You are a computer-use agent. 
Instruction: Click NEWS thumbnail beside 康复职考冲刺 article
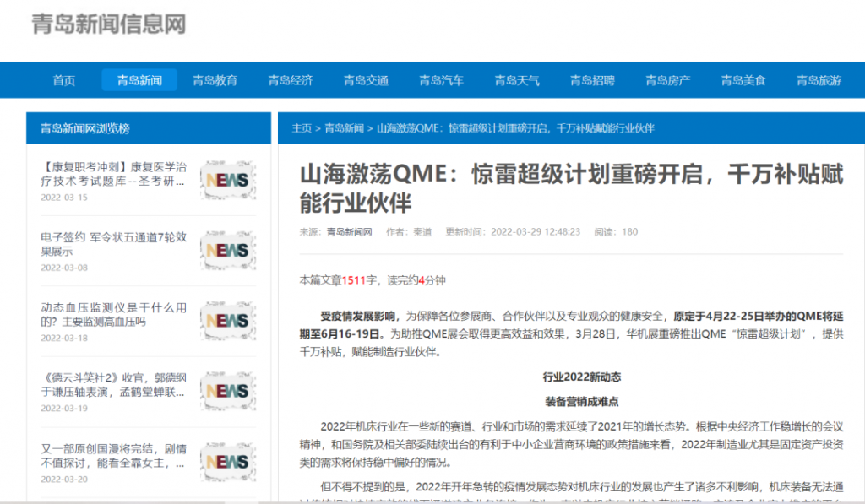pos(228,180)
